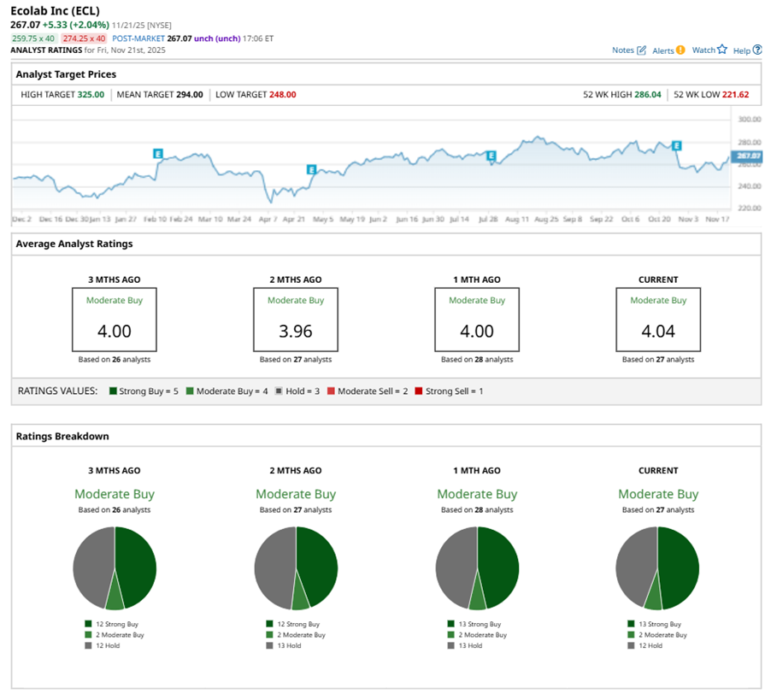Click the earnings marker near Feb 10

tap(158, 154)
